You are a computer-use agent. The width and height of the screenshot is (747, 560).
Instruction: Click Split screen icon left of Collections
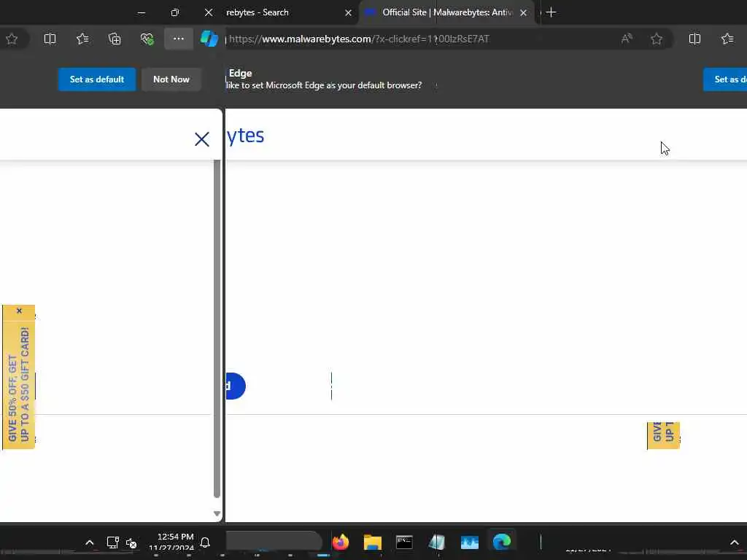click(50, 39)
